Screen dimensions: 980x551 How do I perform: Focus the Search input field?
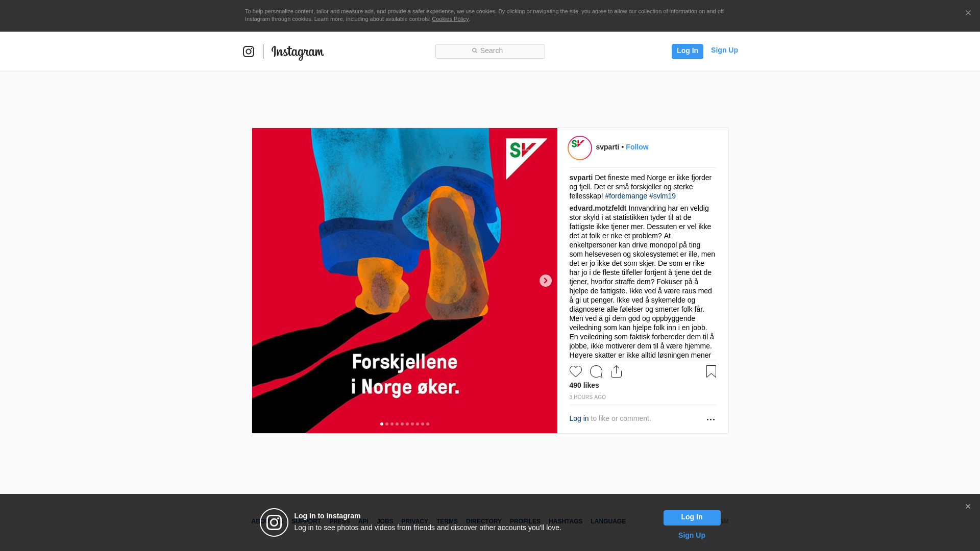(490, 52)
